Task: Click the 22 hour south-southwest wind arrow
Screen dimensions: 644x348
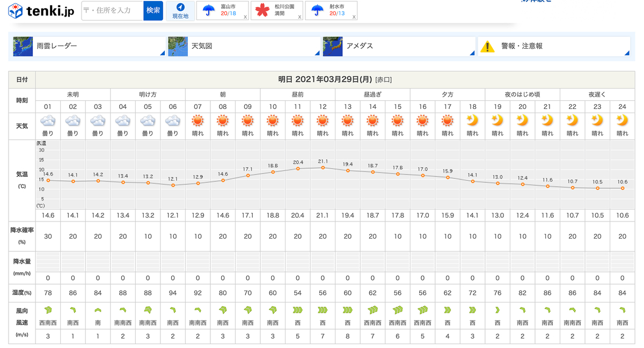Action: [x=572, y=309]
